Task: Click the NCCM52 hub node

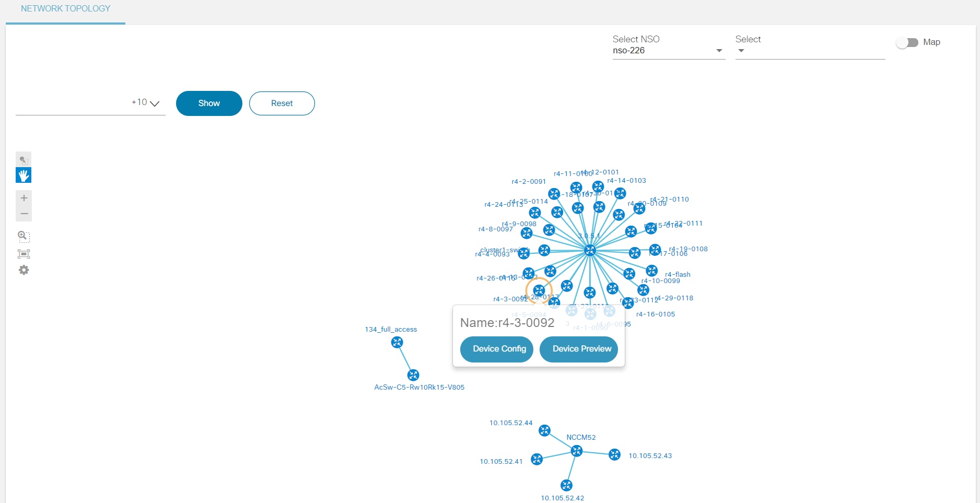Action: tap(577, 451)
